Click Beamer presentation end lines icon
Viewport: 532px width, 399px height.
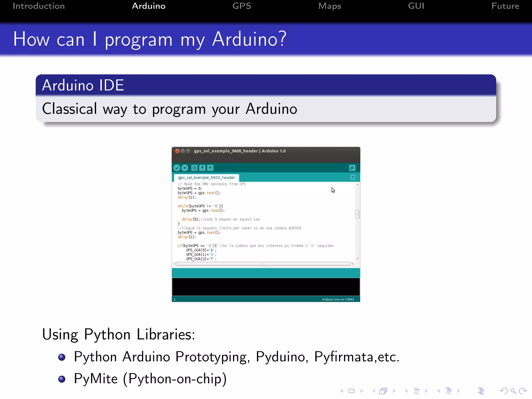coord(481,391)
